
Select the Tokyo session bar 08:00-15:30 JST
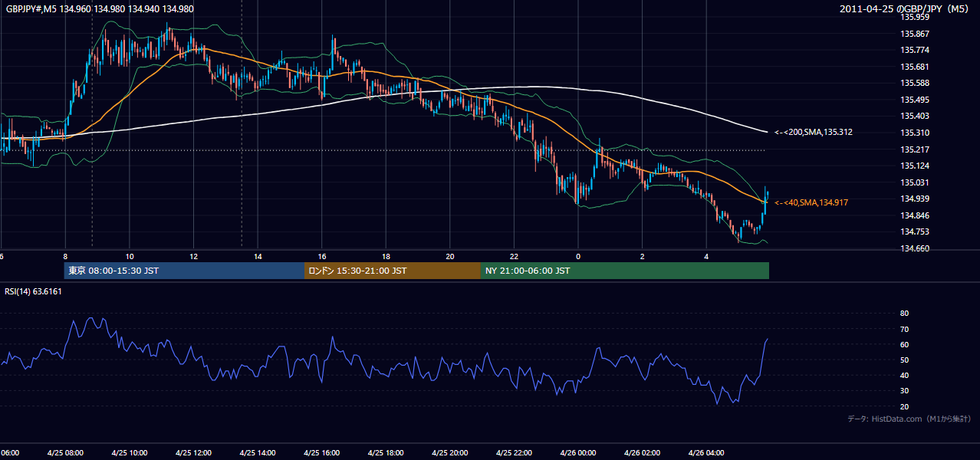[184, 271]
